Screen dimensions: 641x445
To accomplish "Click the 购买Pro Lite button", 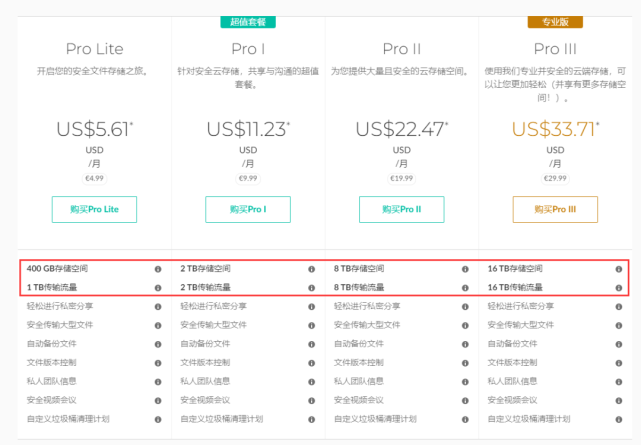I will (94, 209).
